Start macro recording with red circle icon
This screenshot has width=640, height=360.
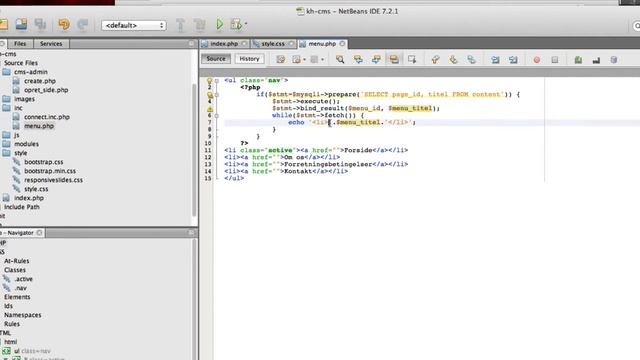tap(537, 60)
